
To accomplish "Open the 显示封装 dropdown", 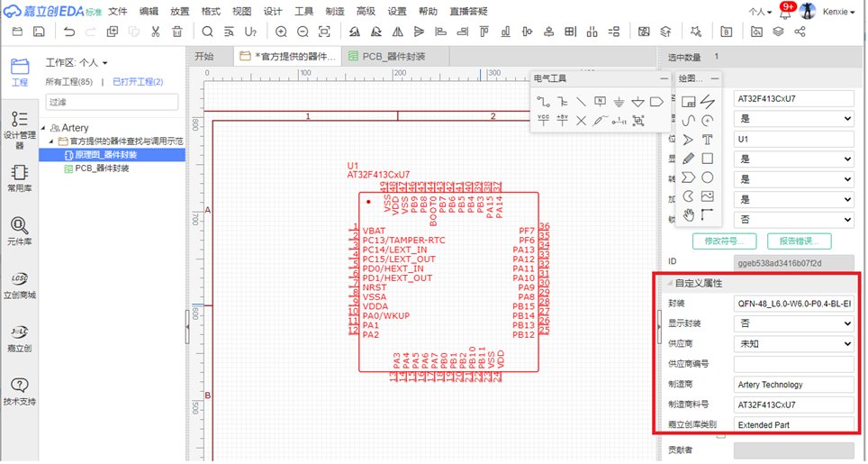I will [793, 323].
